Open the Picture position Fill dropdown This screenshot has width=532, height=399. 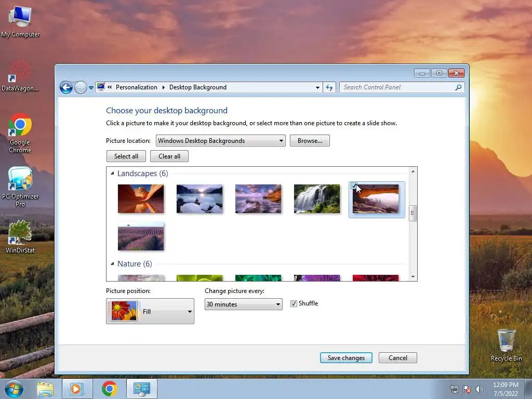click(150, 311)
